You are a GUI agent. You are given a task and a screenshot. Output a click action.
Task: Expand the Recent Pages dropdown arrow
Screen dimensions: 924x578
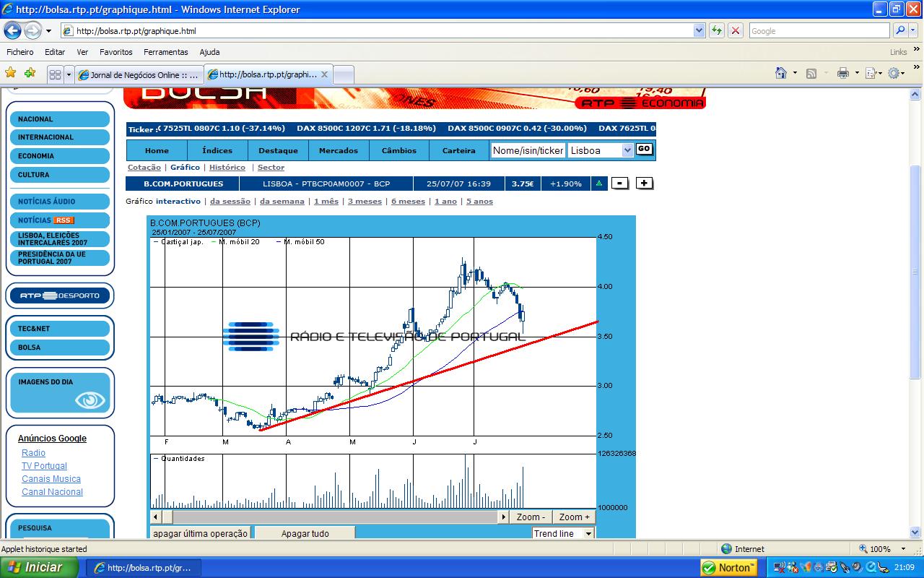point(48,31)
